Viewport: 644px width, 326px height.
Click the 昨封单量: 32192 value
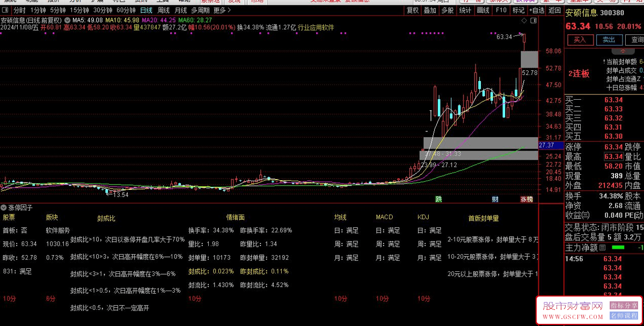click(x=264, y=258)
